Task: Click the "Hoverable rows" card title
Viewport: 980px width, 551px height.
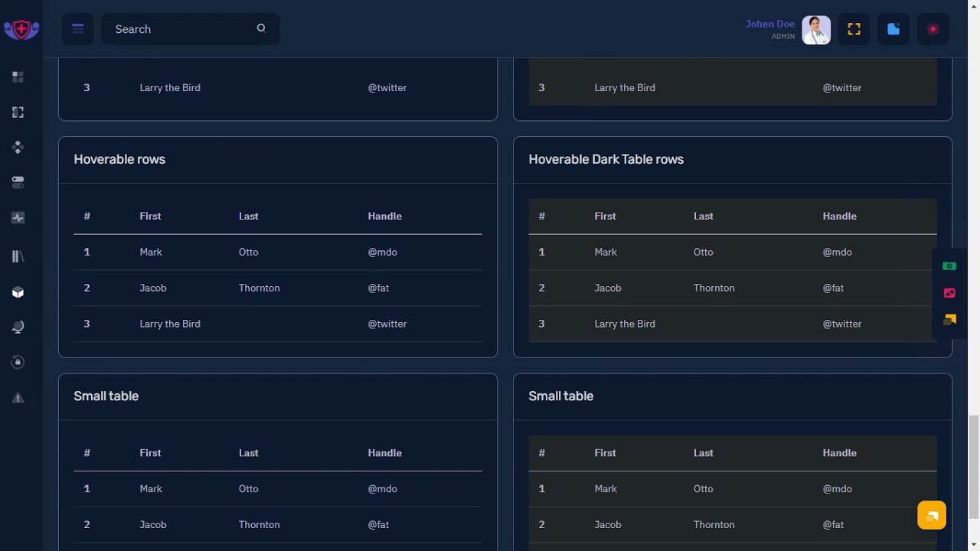Action: [x=119, y=159]
